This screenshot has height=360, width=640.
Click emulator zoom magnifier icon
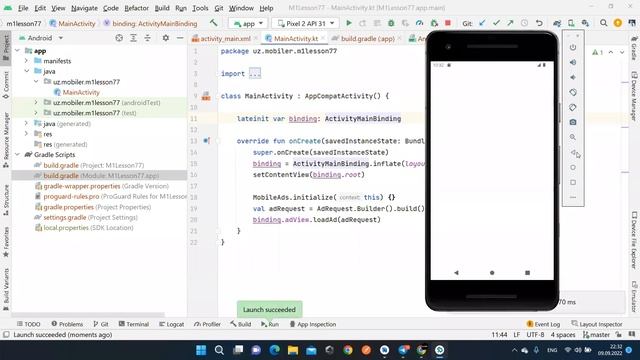click(x=573, y=137)
